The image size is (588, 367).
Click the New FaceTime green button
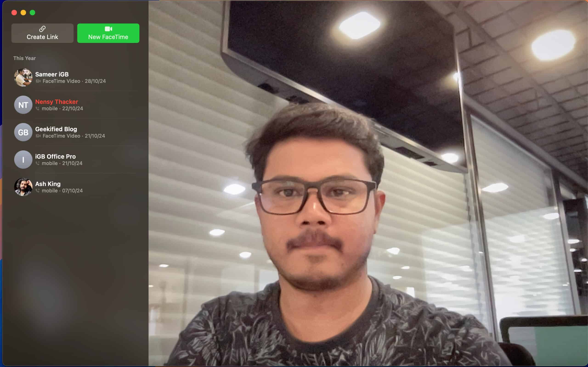click(108, 33)
